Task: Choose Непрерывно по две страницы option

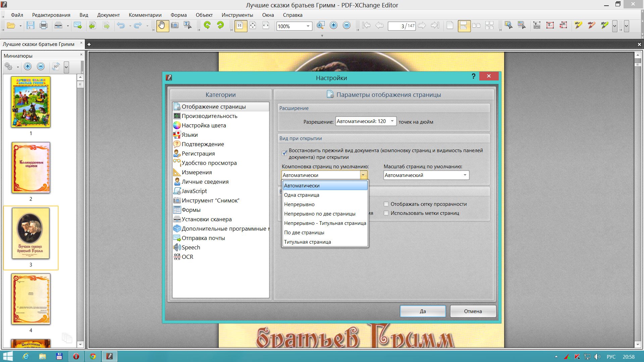Action: coord(325,214)
